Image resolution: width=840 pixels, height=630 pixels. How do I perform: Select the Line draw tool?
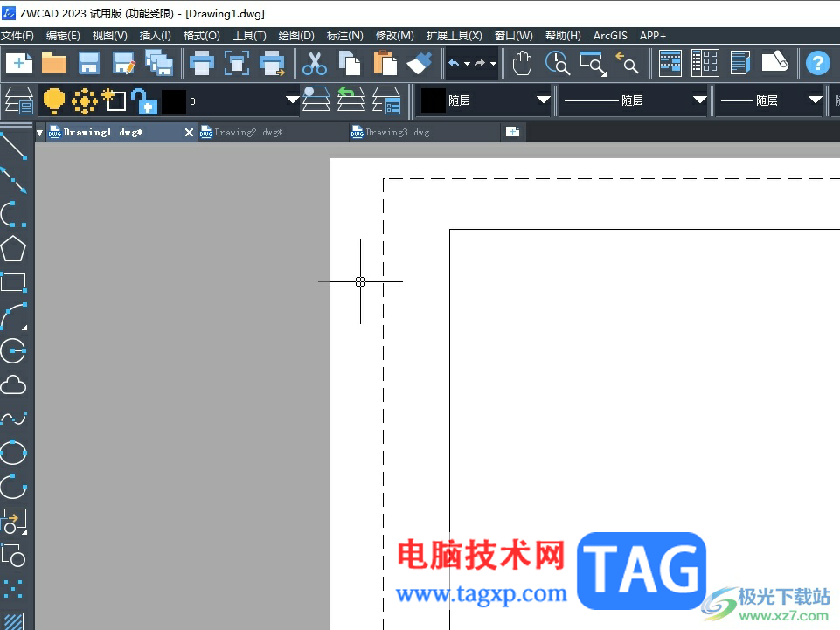click(14, 147)
